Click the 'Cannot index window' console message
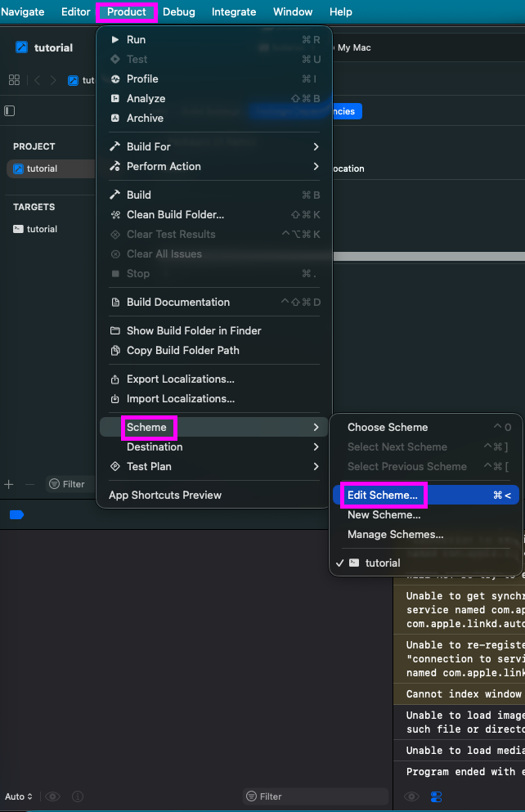 click(460, 694)
